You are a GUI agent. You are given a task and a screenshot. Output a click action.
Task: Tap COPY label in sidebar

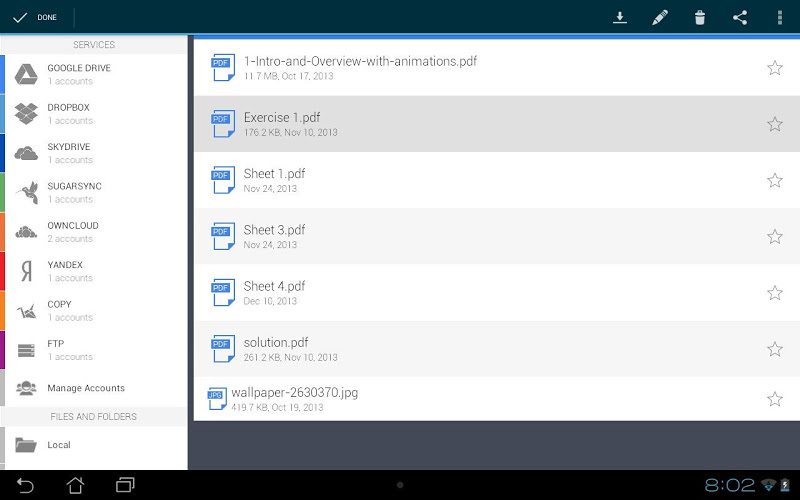pyautogui.click(x=59, y=304)
